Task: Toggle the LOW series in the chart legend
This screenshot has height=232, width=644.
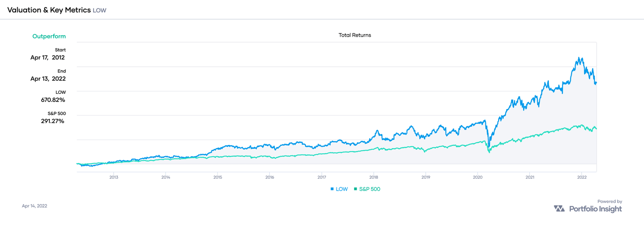Action: [339, 189]
